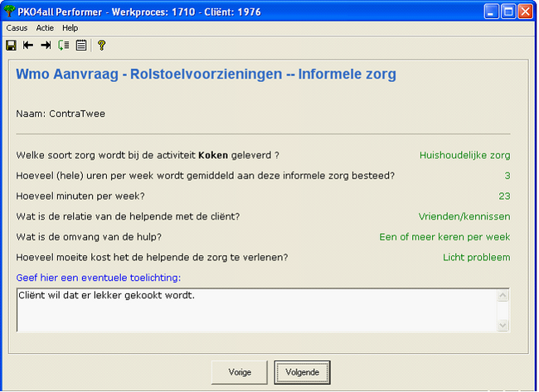539x392 pixels.
Task: Click the Een of meer keren per week answer
Action: pyautogui.click(x=444, y=237)
